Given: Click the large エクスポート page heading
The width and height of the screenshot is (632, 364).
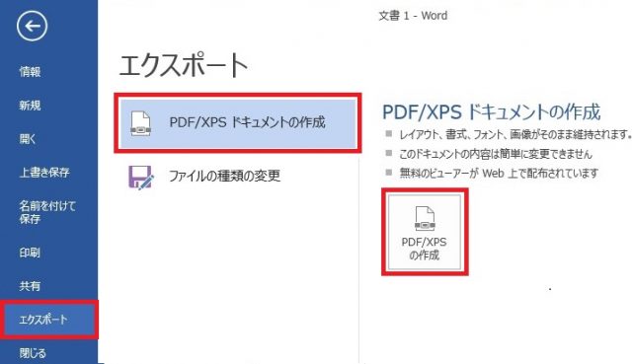Looking at the screenshot, I should tap(184, 66).
